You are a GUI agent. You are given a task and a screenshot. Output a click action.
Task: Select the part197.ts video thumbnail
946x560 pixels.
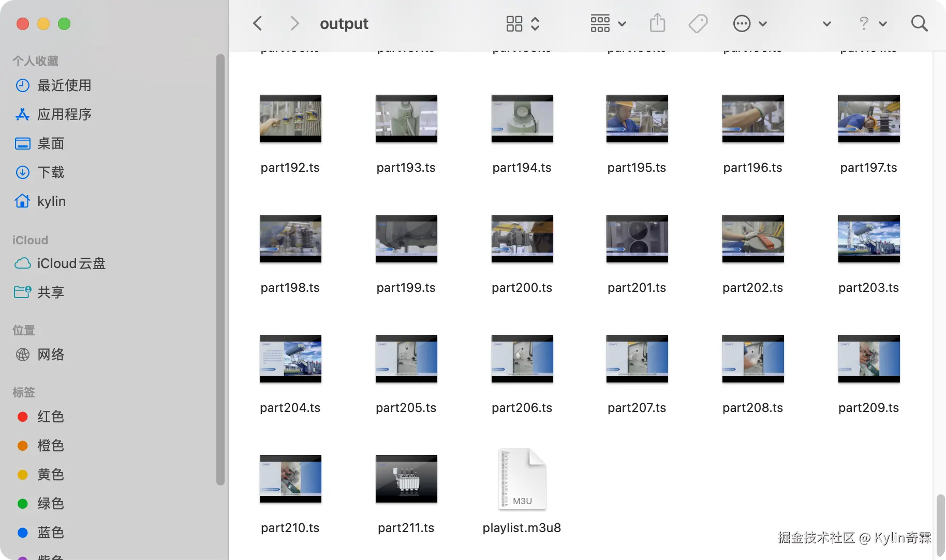[869, 119]
